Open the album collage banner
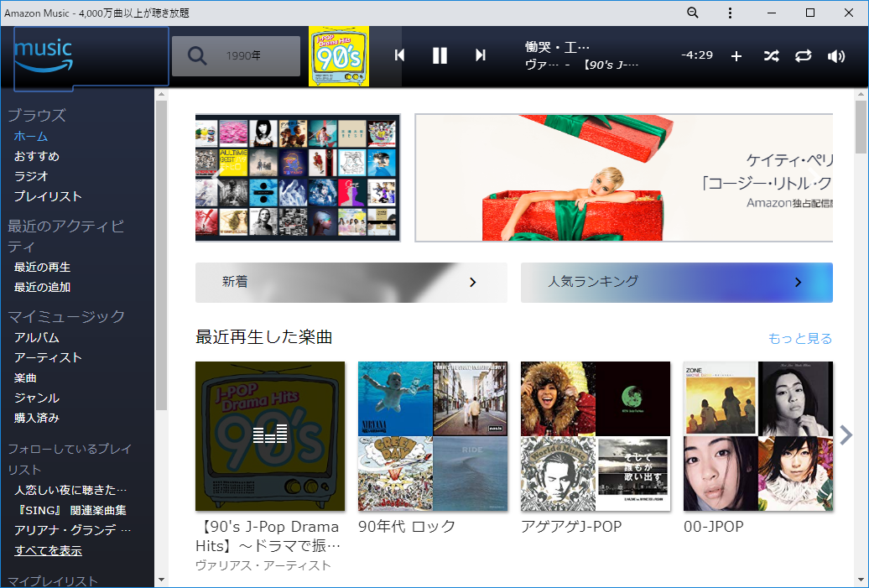The width and height of the screenshot is (869, 588). coord(298,178)
